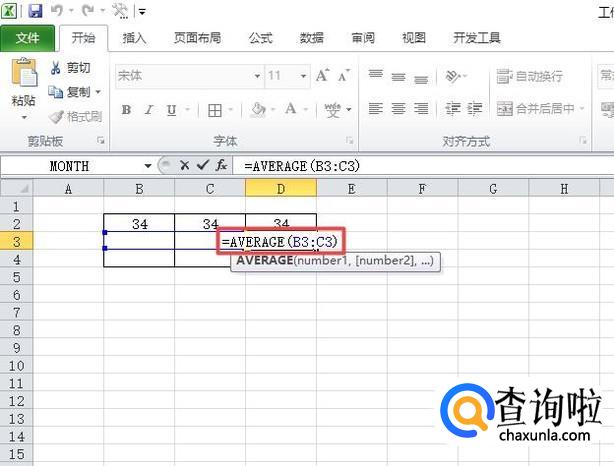The image size is (614, 466).
Task: Open the 对齐方式 dialog launcher
Action: tap(583, 140)
